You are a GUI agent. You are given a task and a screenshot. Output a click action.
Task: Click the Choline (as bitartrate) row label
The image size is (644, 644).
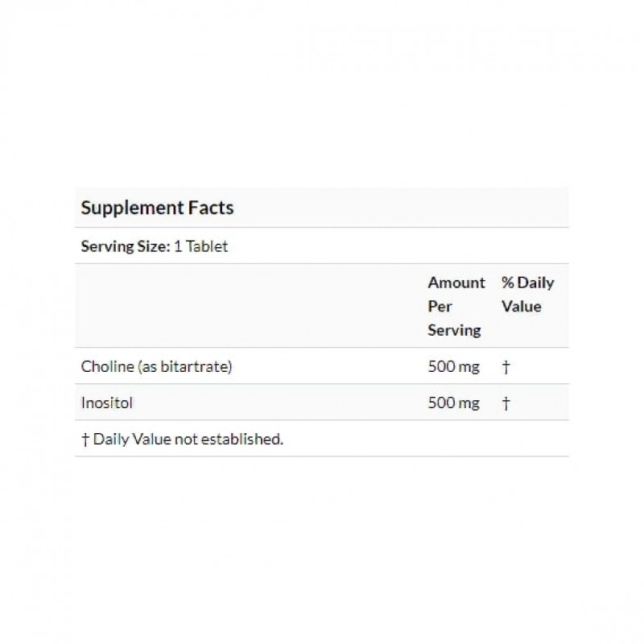(x=157, y=367)
